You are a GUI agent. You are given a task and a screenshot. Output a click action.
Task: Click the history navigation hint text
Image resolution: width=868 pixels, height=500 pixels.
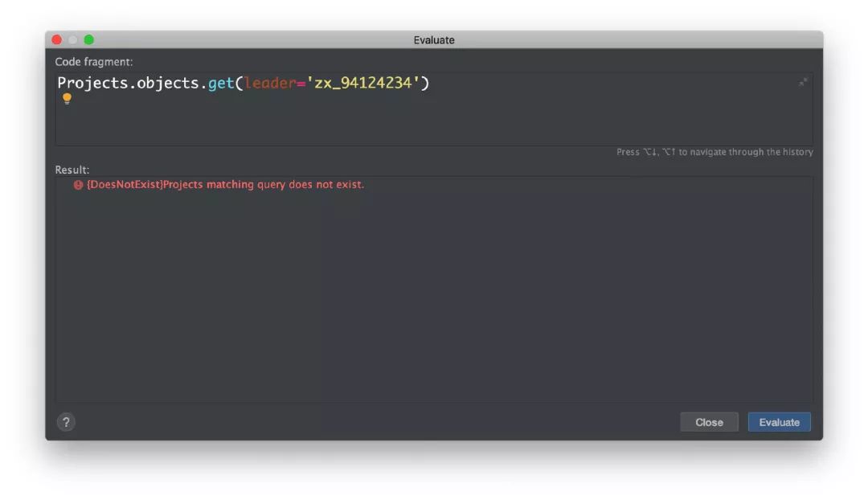(714, 152)
